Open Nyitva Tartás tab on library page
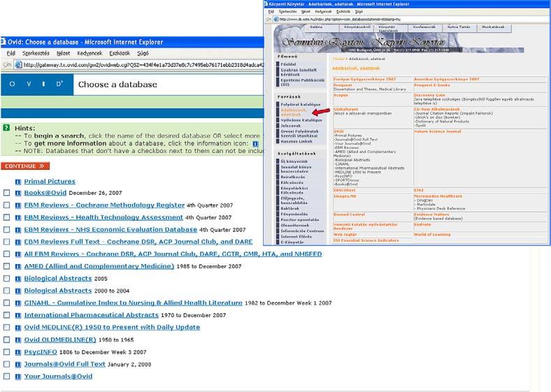This screenshot has width=551, height=392. (458, 27)
